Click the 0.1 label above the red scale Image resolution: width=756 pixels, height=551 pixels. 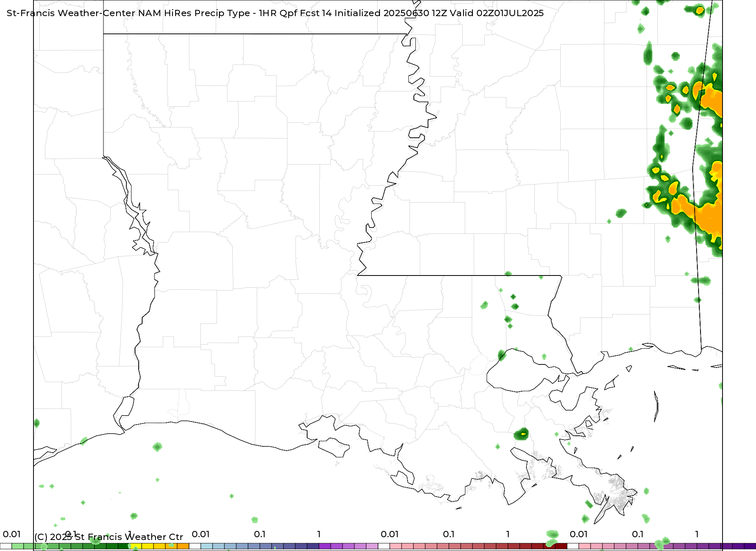pos(448,534)
